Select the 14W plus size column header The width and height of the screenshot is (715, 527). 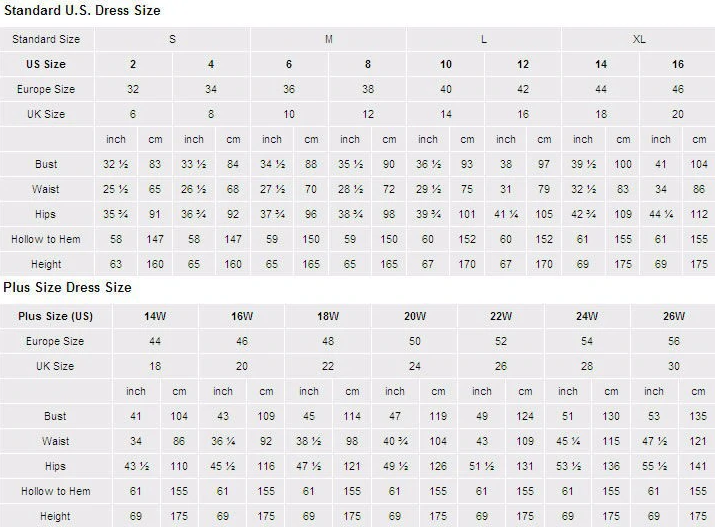tap(155, 316)
